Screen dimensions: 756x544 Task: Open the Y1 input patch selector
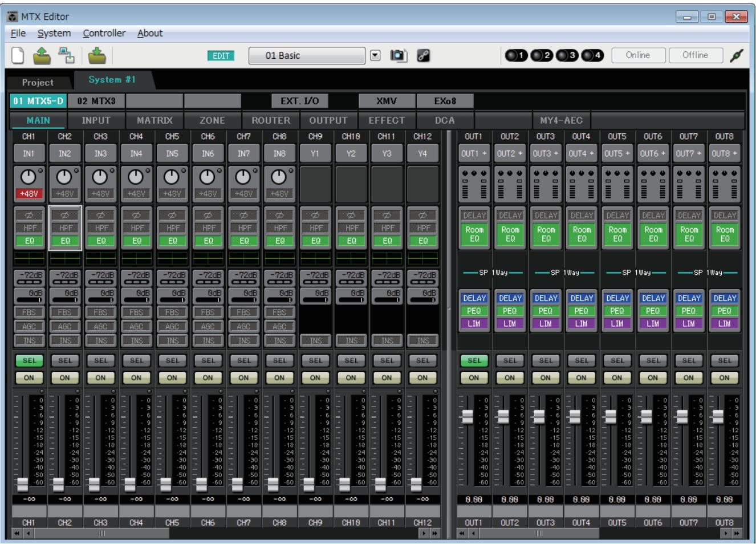[x=315, y=153]
